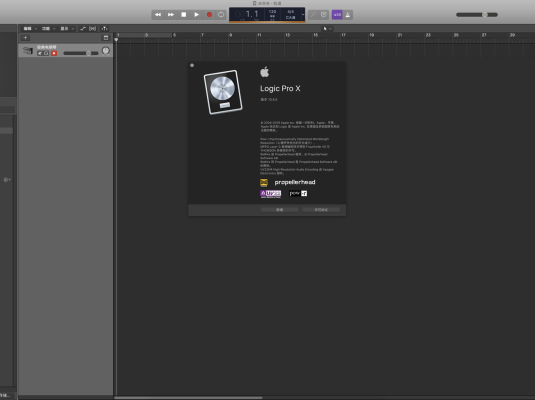Click the duplicate track button above the track list

pos(106,38)
